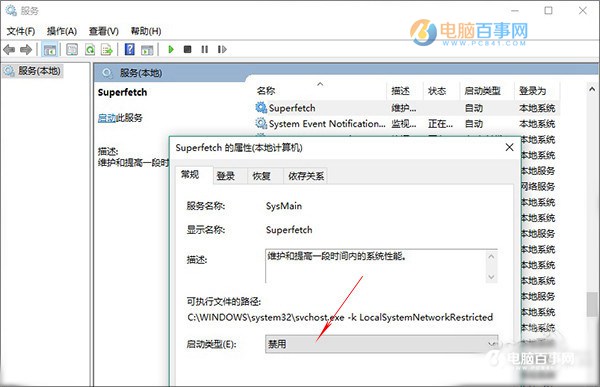This screenshot has height=387, width=600.
Task: Start the service with green play icon
Action: click(x=171, y=49)
